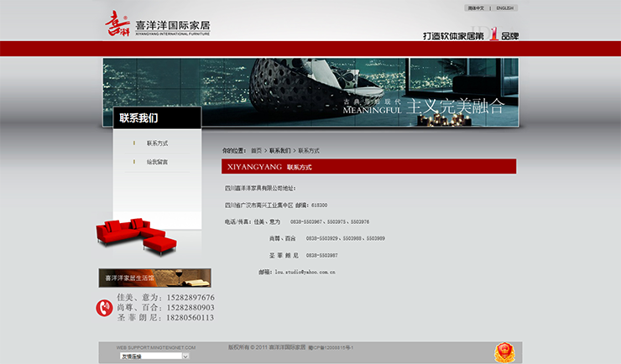621x364 pixels.
Task: Open the 友情连接 dropdown in the footer
Action: click(153, 356)
